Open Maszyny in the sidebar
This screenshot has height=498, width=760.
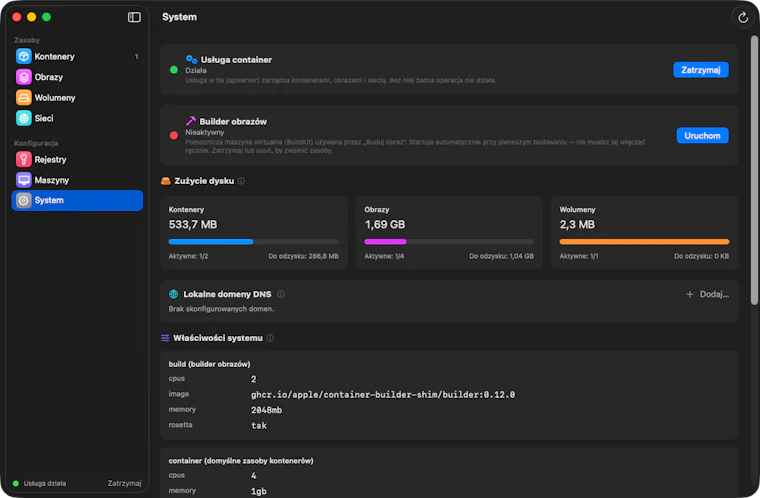click(x=77, y=180)
